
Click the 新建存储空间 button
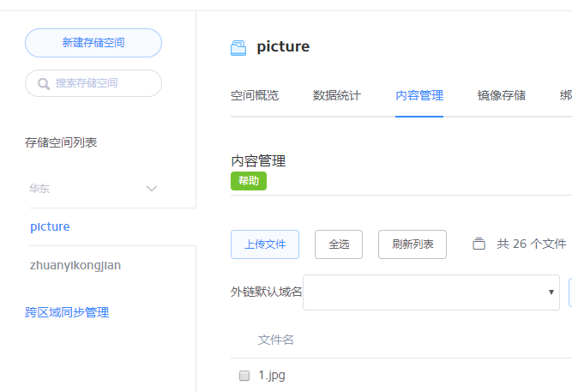93,43
